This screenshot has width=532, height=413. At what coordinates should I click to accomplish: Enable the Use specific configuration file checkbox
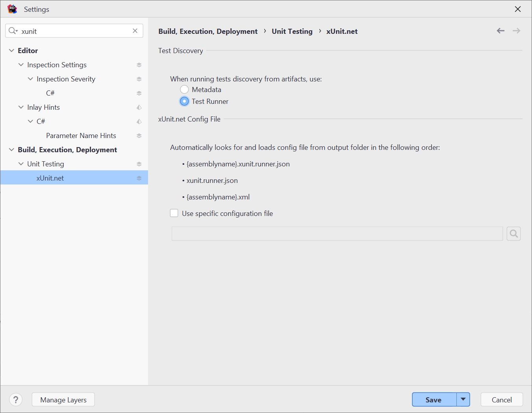[174, 213]
